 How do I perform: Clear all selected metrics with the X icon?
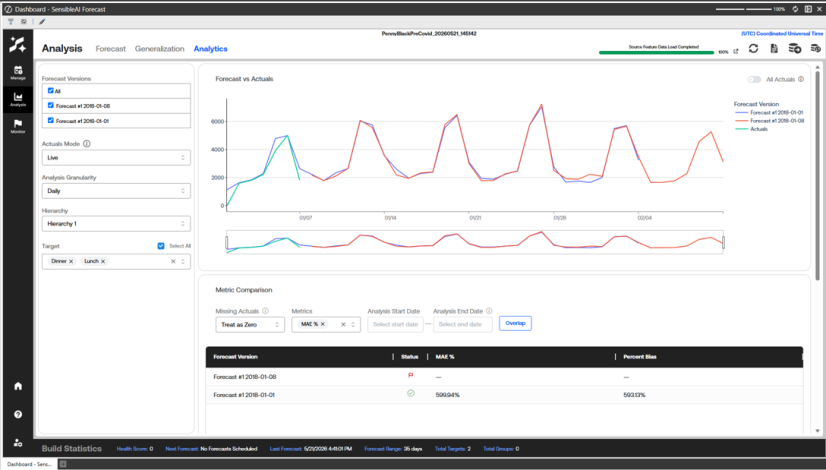[343, 325]
